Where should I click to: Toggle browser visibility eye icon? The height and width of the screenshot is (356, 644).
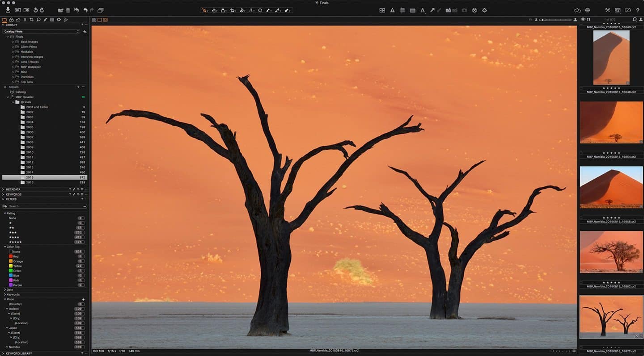click(x=583, y=19)
